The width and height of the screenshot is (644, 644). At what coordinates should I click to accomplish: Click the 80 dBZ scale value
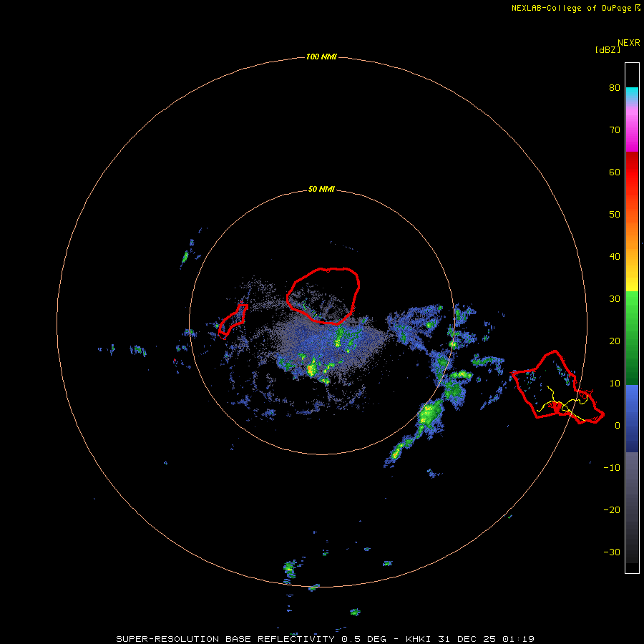click(x=615, y=87)
